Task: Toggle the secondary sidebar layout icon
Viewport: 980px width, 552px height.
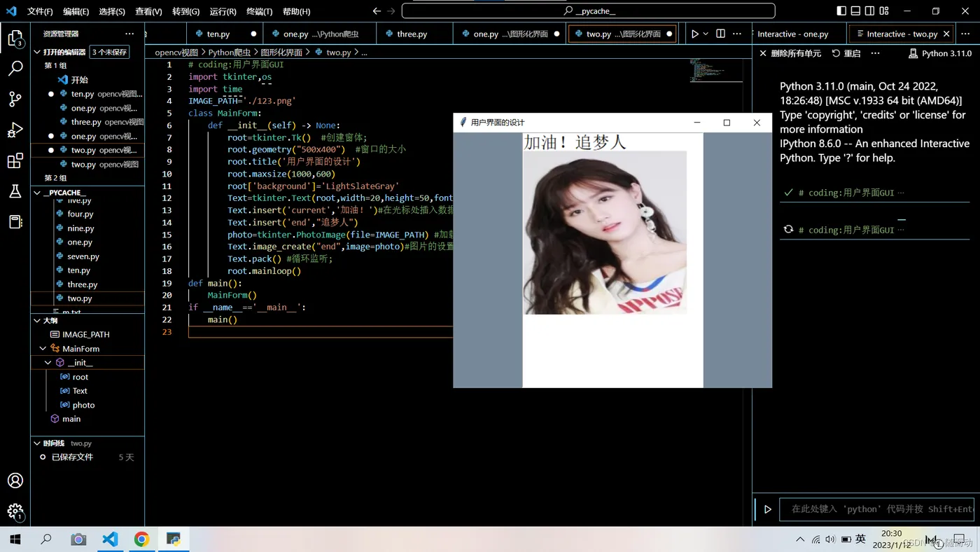Action: [869, 11]
